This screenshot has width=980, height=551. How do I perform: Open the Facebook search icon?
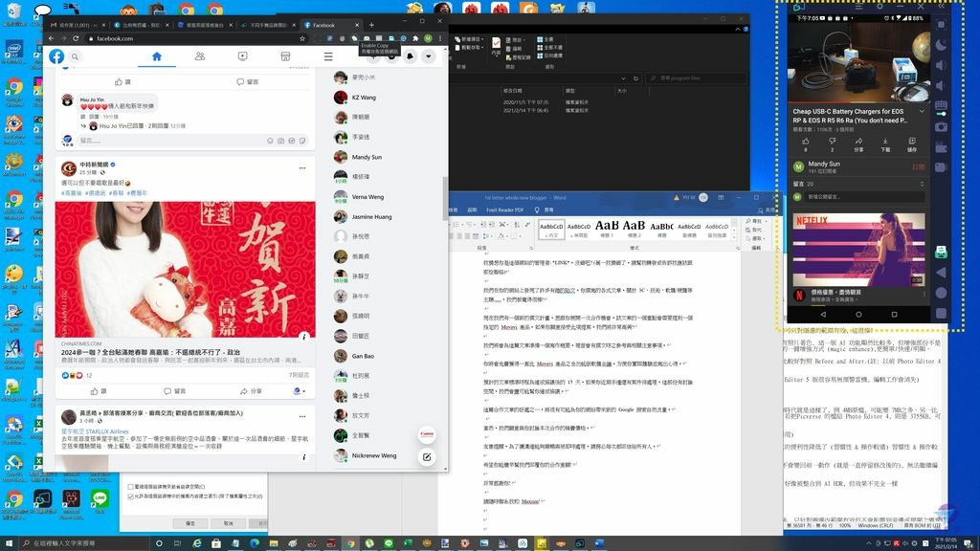click(75, 56)
